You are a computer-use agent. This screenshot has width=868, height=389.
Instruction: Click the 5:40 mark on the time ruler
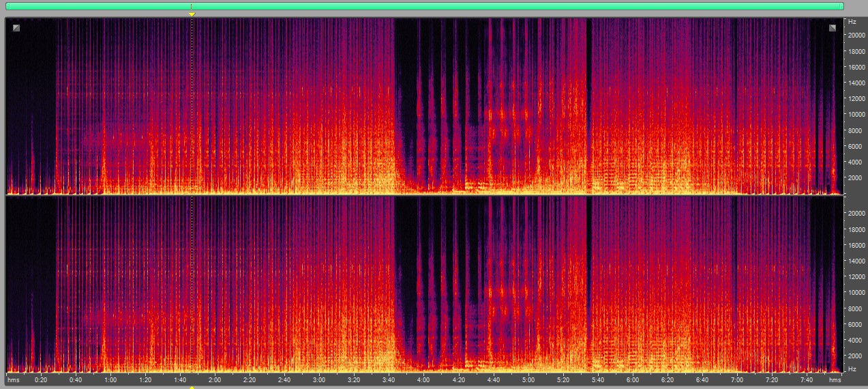coord(598,379)
